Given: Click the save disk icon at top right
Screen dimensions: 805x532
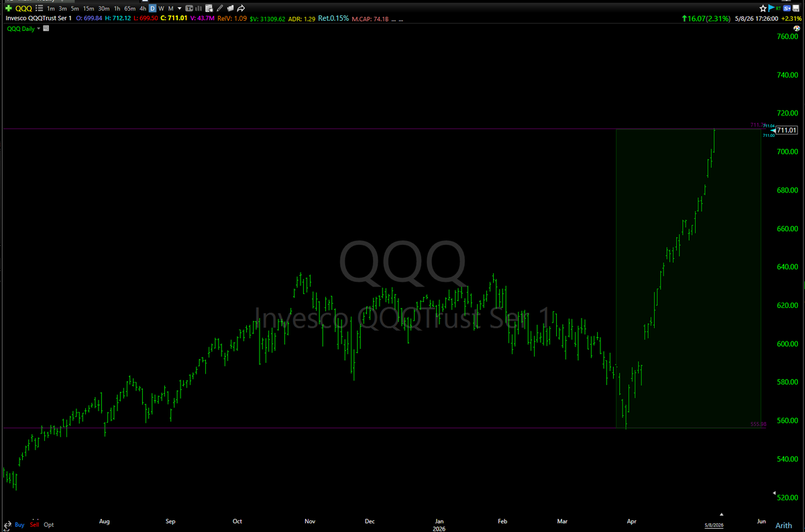Looking at the screenshot, I should [x=796, y=9].
